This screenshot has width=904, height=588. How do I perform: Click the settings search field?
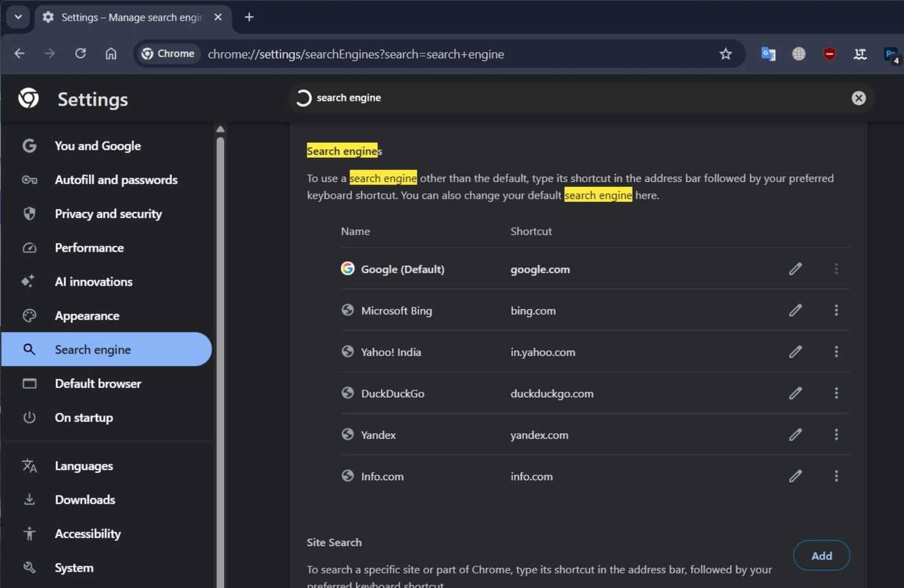point(580,98)
